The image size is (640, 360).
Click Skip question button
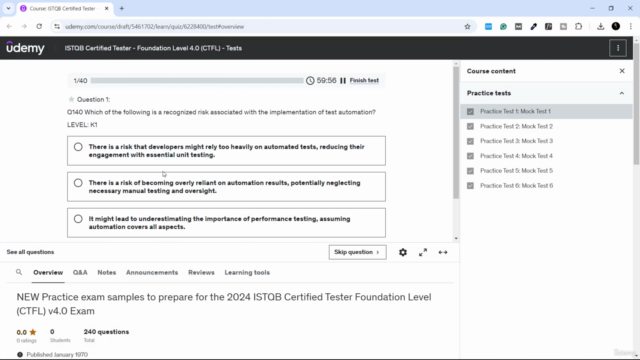[x=357, y=252]
